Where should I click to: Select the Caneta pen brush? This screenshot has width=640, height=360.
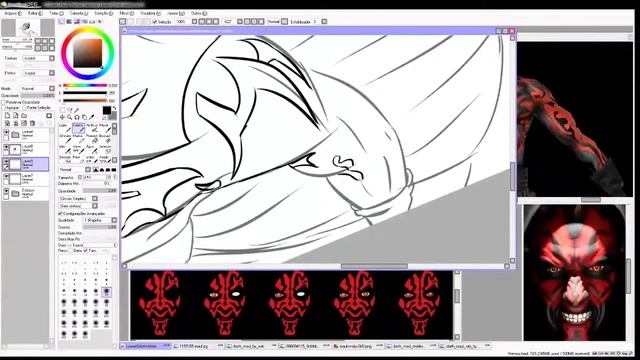[x=78, y=128]
